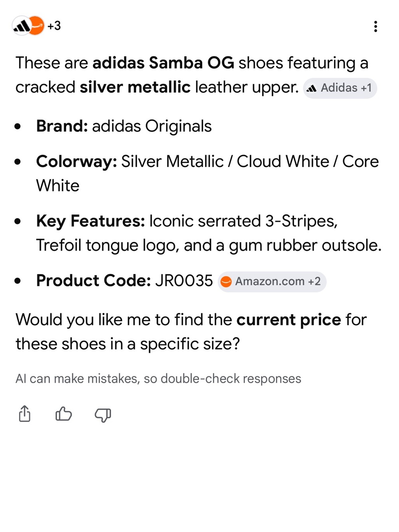Tap the bold 'adidas Samba OG' text
399x532 pixels.
[x=163, y=63]
